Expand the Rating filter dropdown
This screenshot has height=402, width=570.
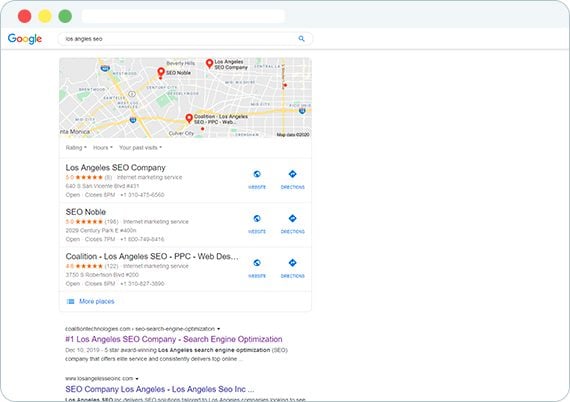click(x=76, y=148)
